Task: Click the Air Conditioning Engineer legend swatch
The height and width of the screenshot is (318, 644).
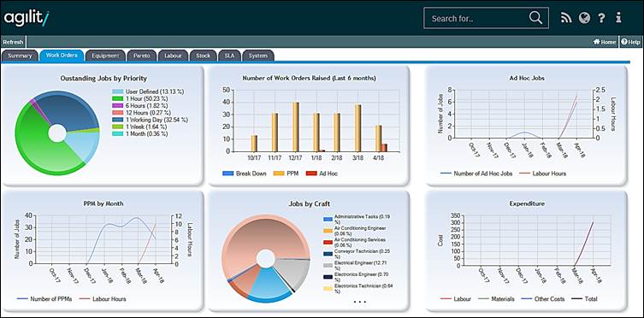Action: [328, 231]
